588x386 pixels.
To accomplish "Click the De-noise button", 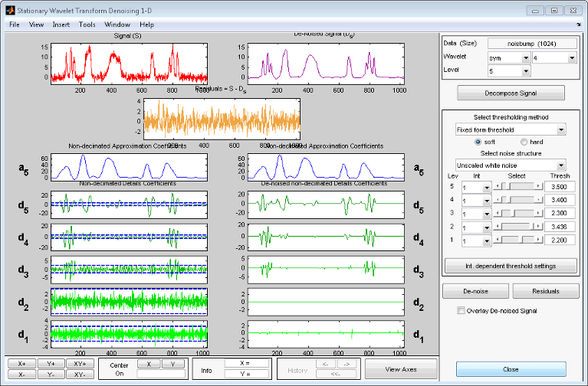I will [x=474, y=291].
